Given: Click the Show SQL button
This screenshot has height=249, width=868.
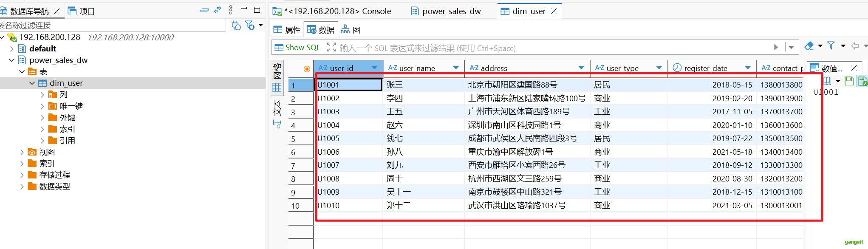Looking at the screenshot, I should point(297,48).
